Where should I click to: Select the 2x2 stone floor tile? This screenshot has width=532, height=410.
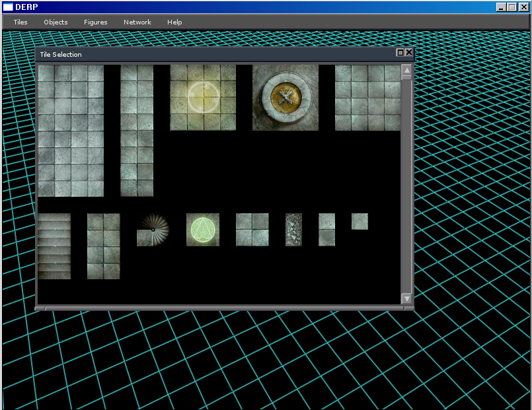point(252,230)
